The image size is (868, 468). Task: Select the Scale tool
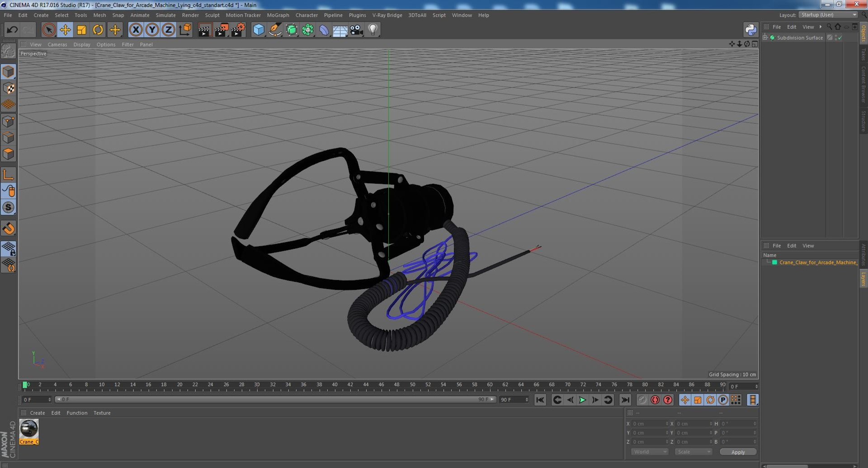click(81, 30)
